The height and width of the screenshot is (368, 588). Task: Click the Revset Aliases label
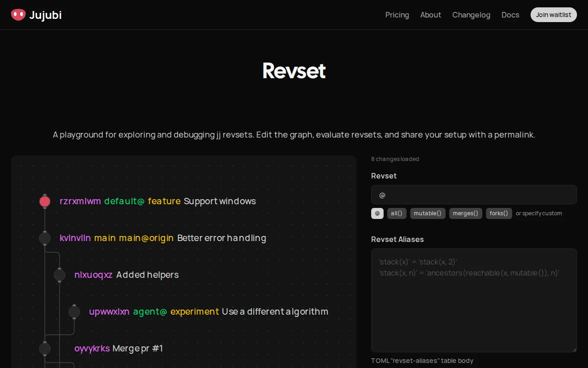click(x=397, y=239)
